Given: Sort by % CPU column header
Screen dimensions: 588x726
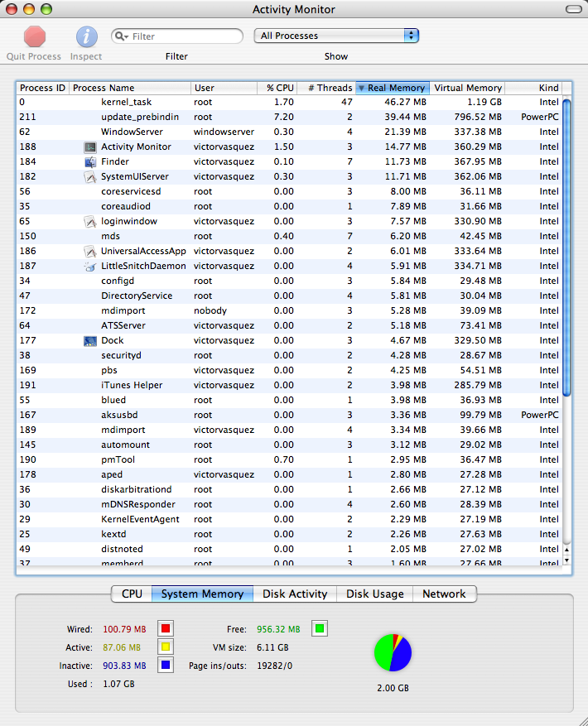Looking at the screenshot, I should (x=277, y=88).
